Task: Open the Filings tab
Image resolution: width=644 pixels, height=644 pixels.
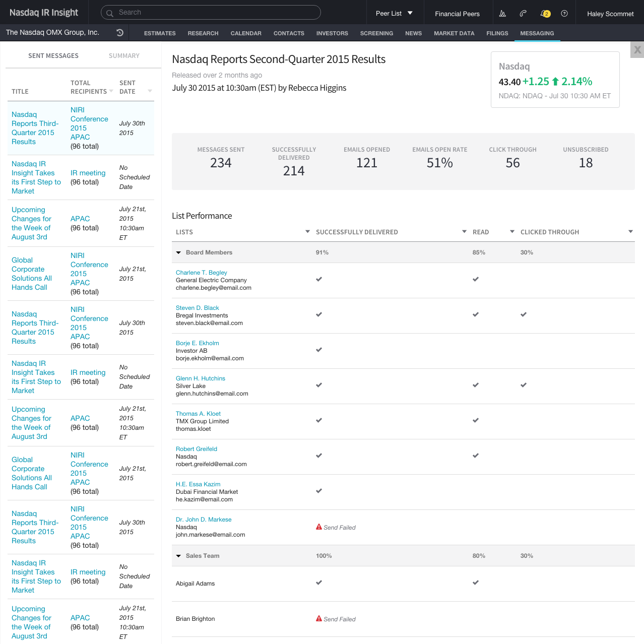Action: (x=497, y=33)
